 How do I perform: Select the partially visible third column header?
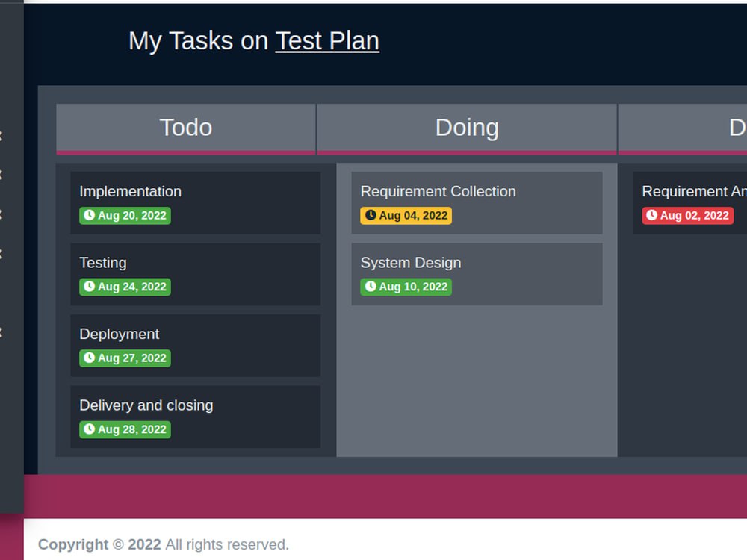coord(736,128)
